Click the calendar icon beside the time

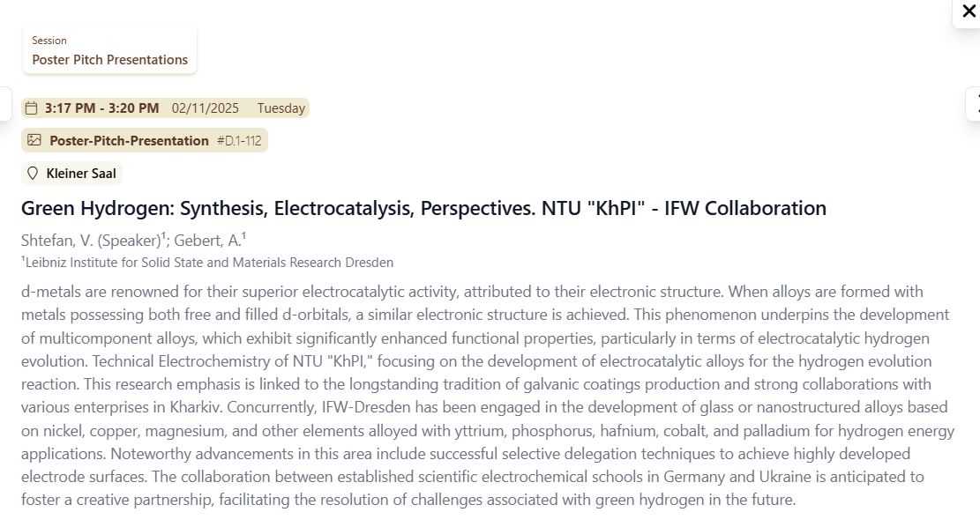32,108
